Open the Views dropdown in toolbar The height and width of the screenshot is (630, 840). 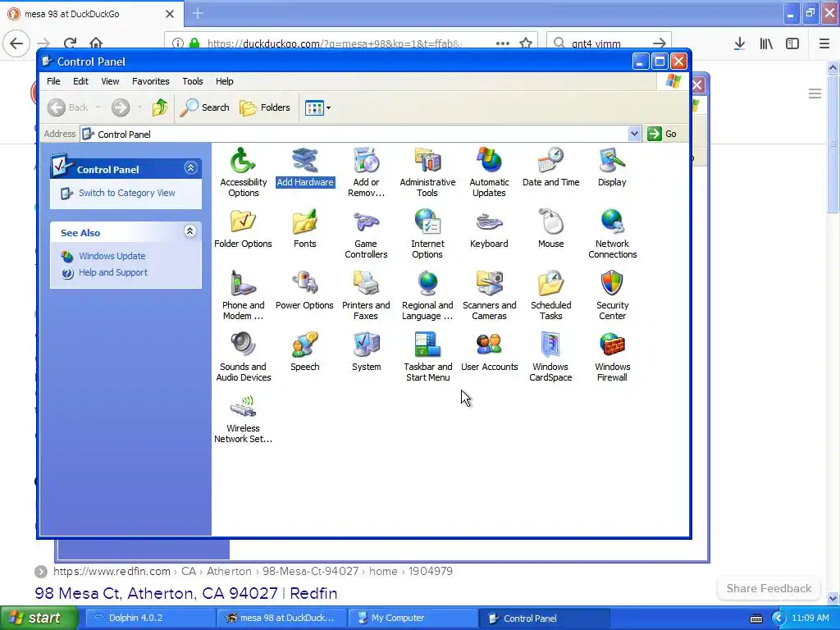317,107
